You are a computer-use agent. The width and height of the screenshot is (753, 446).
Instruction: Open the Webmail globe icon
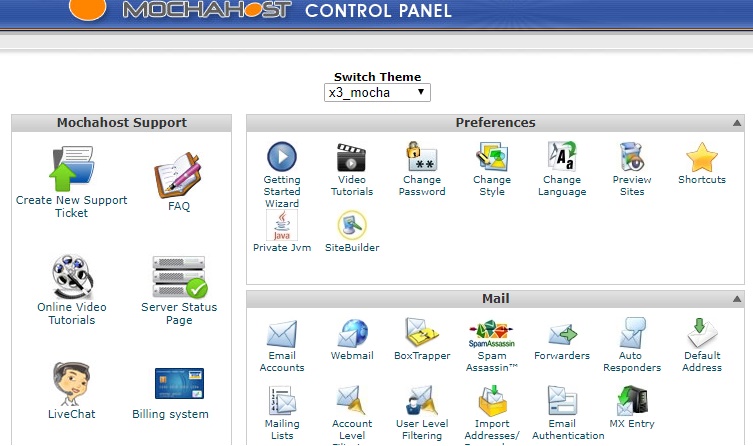click(x=352, y=333)
